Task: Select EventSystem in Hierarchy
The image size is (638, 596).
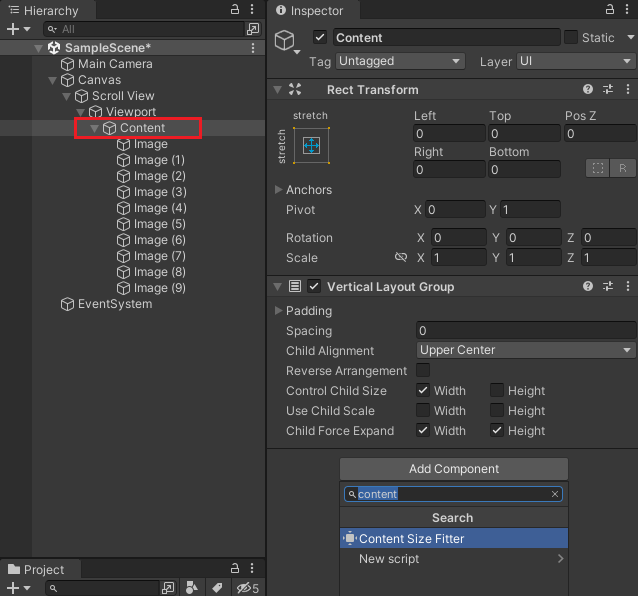Action: tap(115, 304)
